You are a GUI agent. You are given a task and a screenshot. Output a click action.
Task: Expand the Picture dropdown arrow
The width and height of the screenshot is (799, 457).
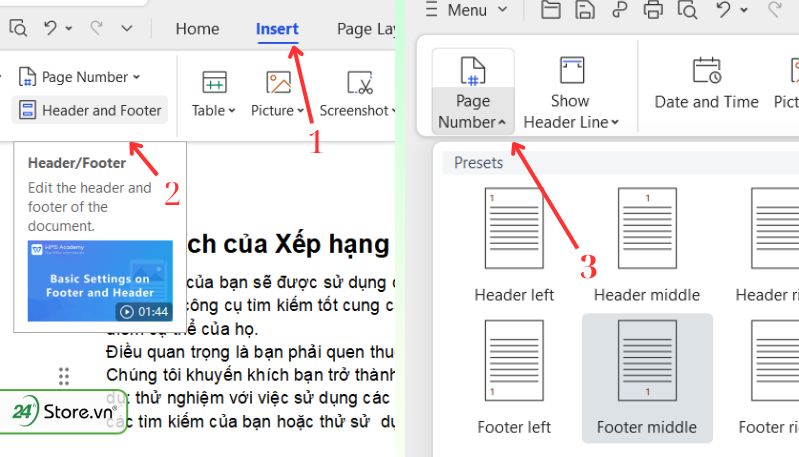coord(301,111)
